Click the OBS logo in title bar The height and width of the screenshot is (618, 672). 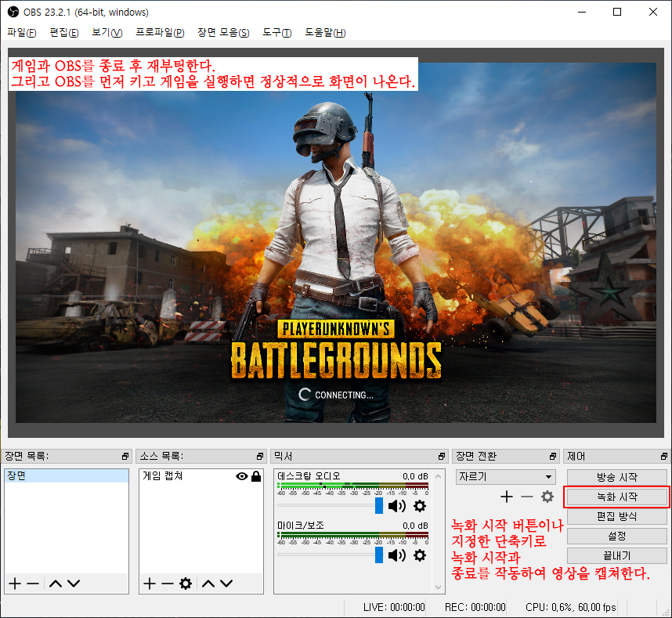[13, 12]
